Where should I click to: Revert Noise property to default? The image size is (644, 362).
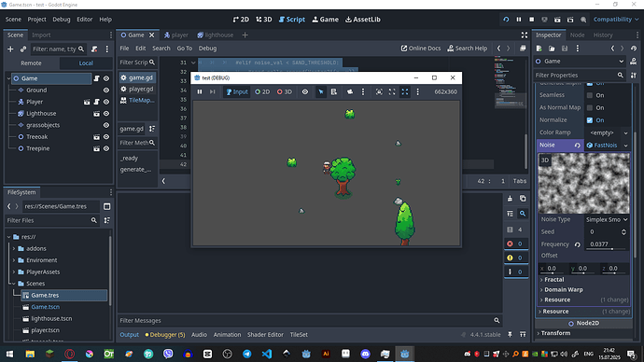577,146
